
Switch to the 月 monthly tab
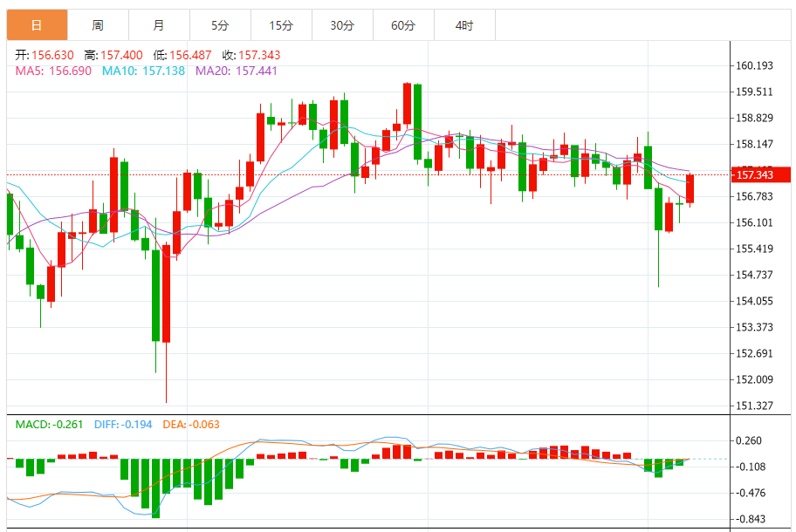pyautogui.click(x=159, y=24)
